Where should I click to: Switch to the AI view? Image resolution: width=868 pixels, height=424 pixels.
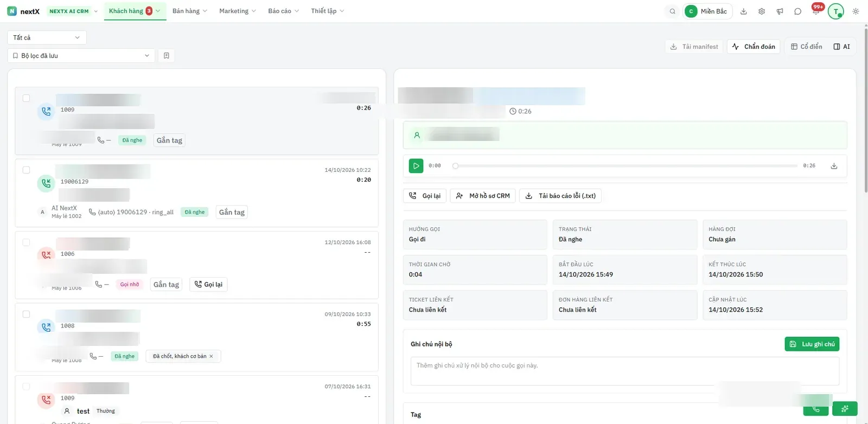(842, 47)
